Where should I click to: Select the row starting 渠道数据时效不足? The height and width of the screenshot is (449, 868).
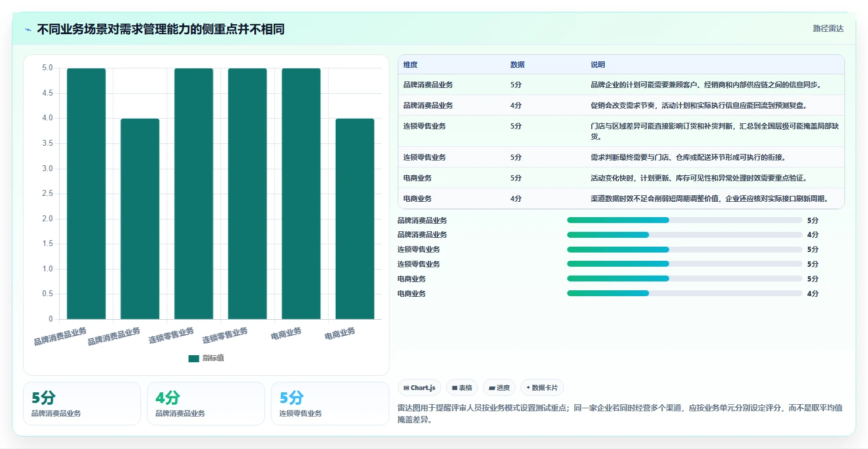point(621,198)
